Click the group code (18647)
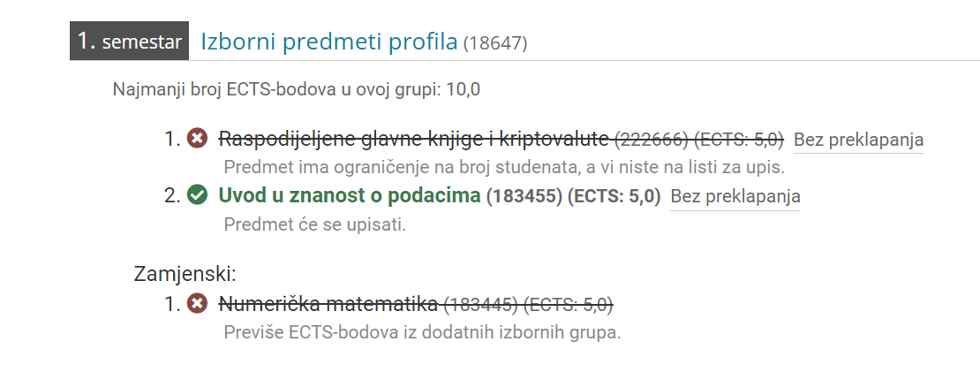 [495, 44]
